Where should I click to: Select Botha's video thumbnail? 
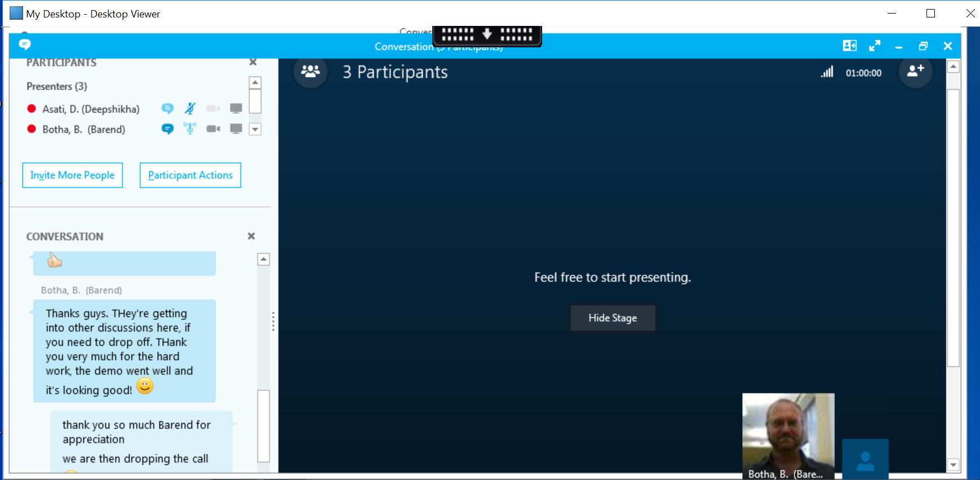788,434
